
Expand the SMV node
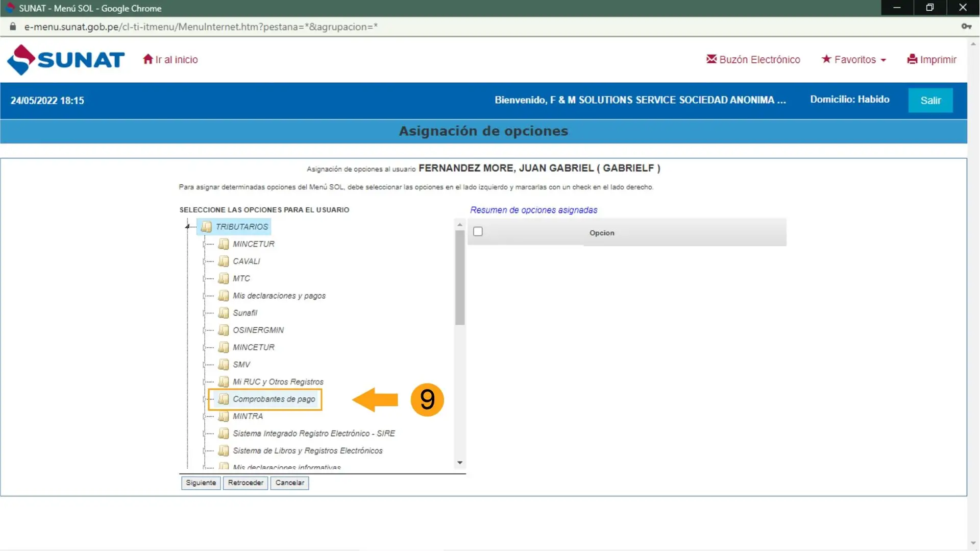[205, 365]
